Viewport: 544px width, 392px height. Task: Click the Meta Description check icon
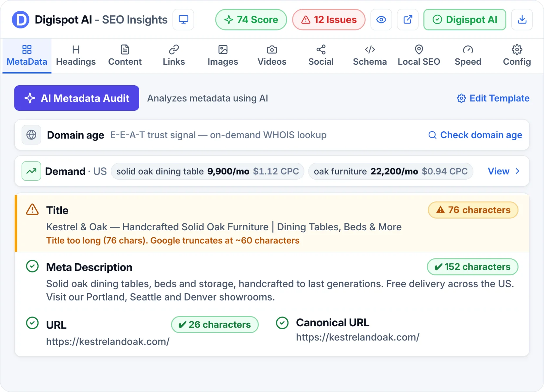32,266
